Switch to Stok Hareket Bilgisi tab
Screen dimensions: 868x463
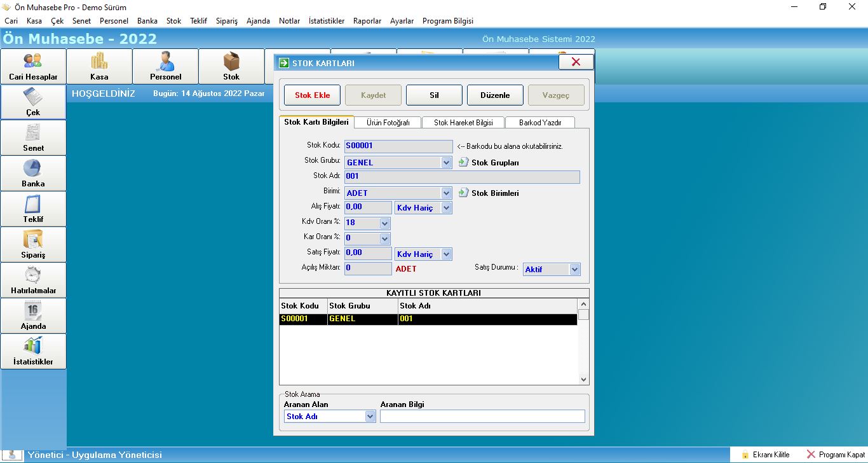tap(463, 123)
